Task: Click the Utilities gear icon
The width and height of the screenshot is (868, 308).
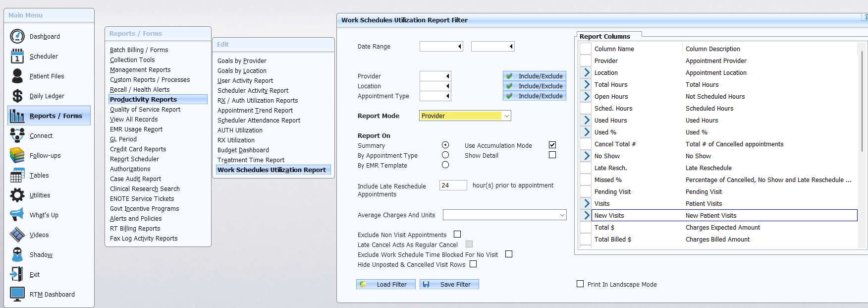Action: click(17, 195)
